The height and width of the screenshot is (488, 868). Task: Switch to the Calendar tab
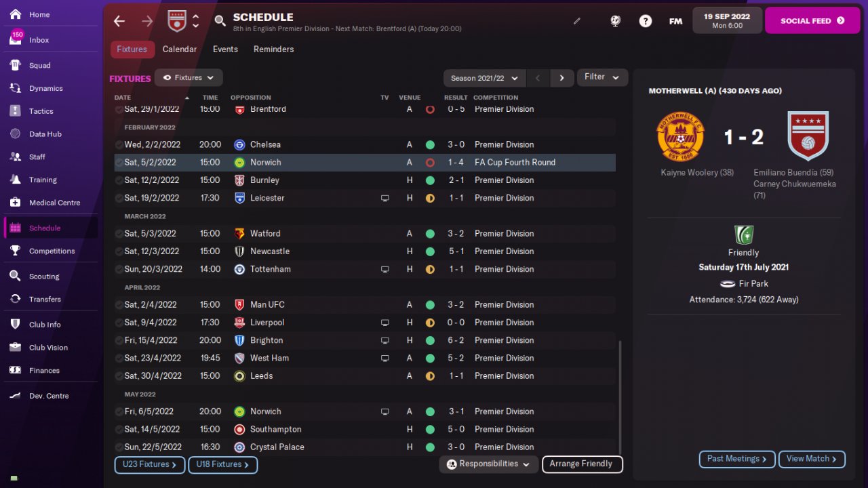click(180, 49)
